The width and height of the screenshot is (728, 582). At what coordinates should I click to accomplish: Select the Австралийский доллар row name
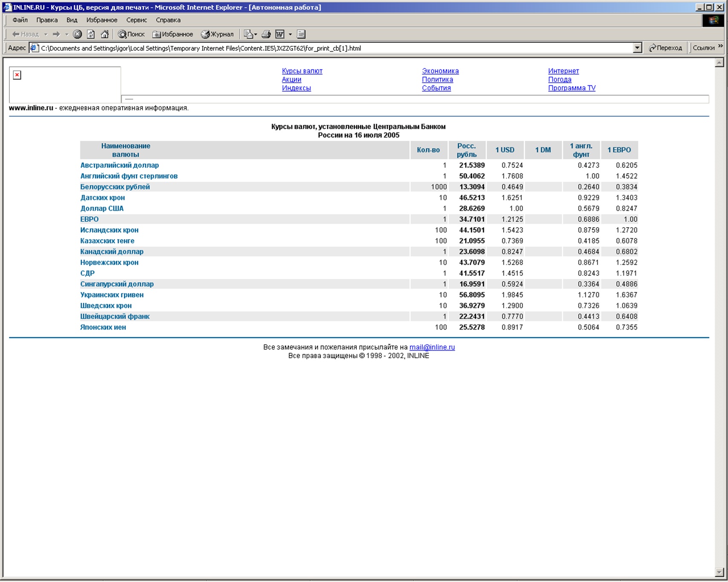click(119, 165)
